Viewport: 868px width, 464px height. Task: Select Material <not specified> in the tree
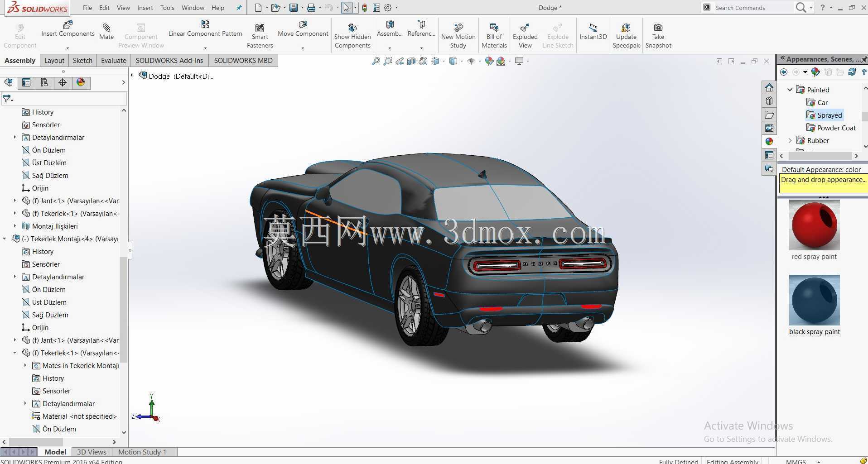(74, 416)
